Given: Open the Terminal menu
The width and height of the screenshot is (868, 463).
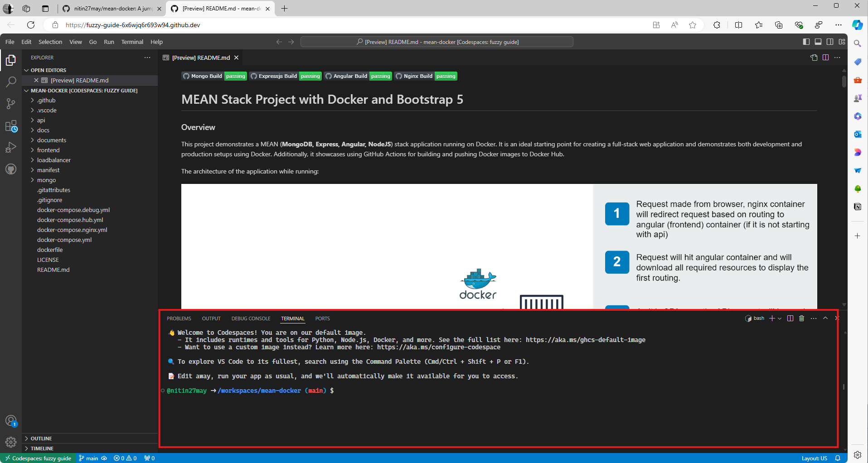Looking at the screenshot, I should (x=132, y=42).
